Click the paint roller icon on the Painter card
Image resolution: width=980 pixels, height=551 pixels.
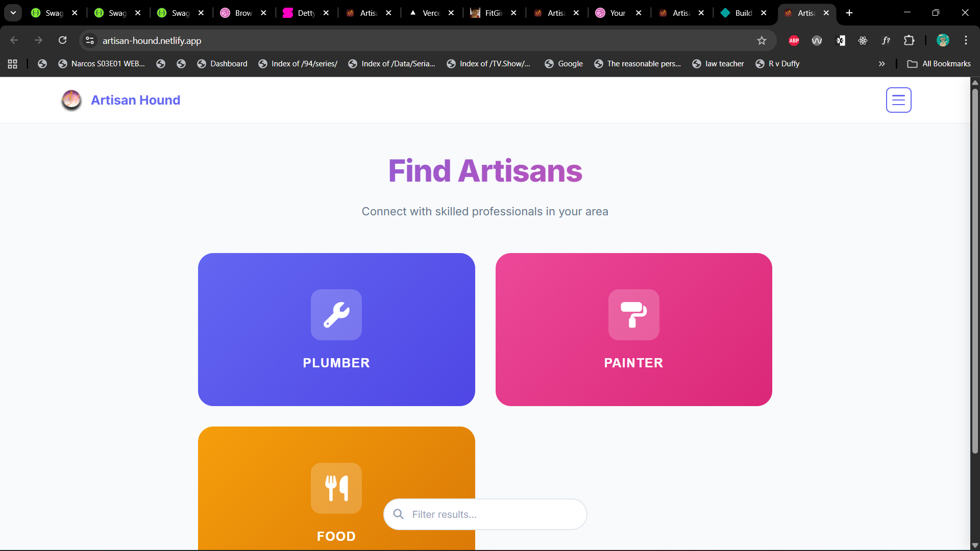point(633,315)
